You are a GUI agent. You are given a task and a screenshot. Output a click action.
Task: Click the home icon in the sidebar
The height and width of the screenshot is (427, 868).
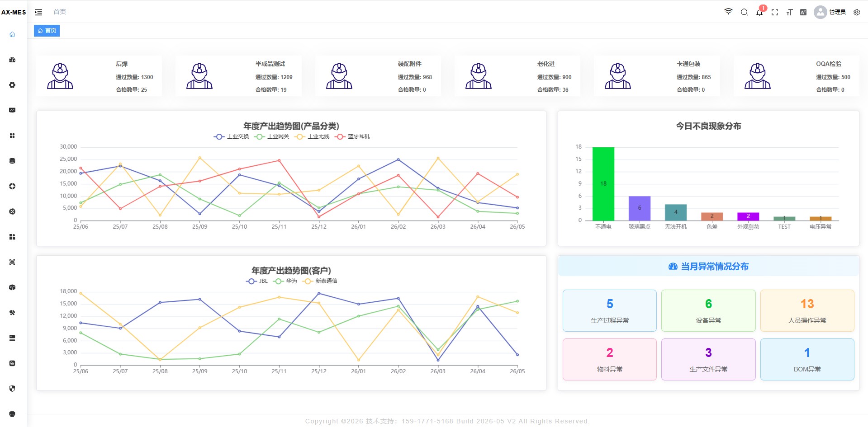12,34
